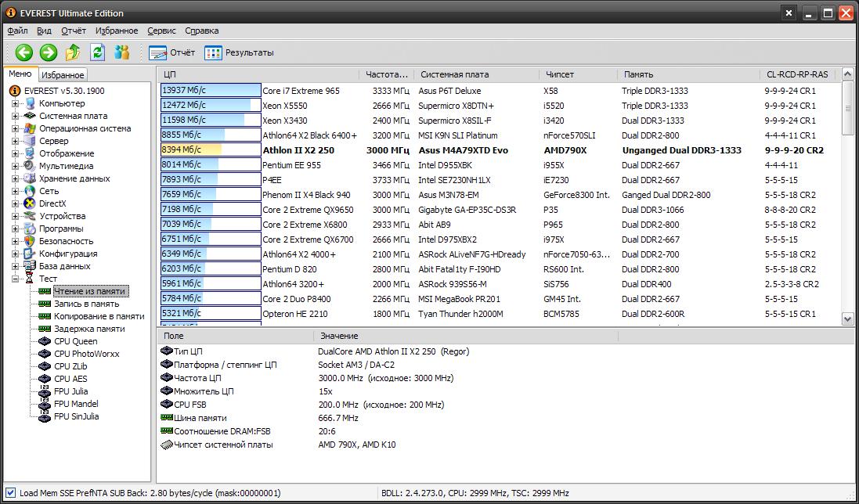The width and height of the screenshot is (859, 504).
Task: Click the results list scroll up arrow
Action: 847,74
